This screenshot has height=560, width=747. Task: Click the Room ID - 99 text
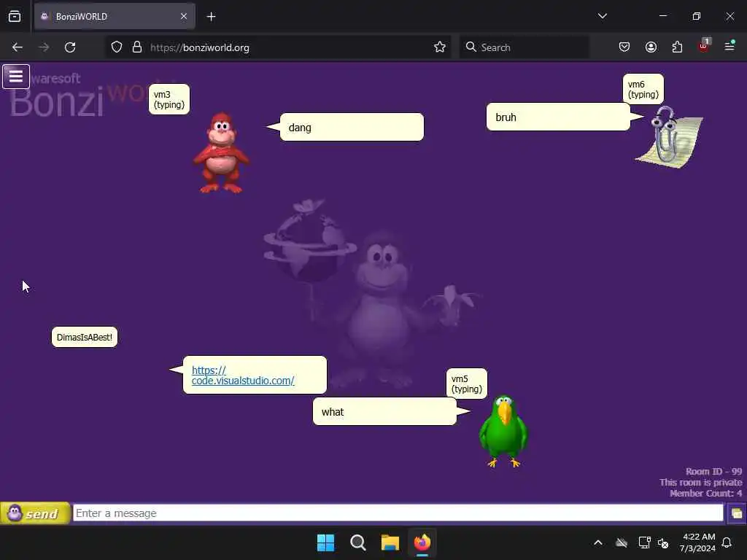pyautogui.click(x=713, y=472)
